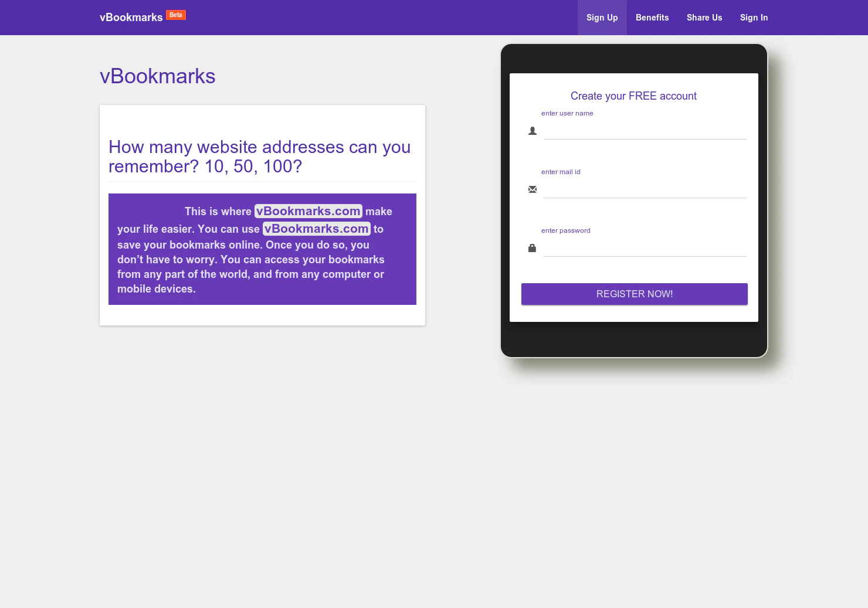Open the Sign Up page from navigation
The image size is (868, 608).
(602, 18)
